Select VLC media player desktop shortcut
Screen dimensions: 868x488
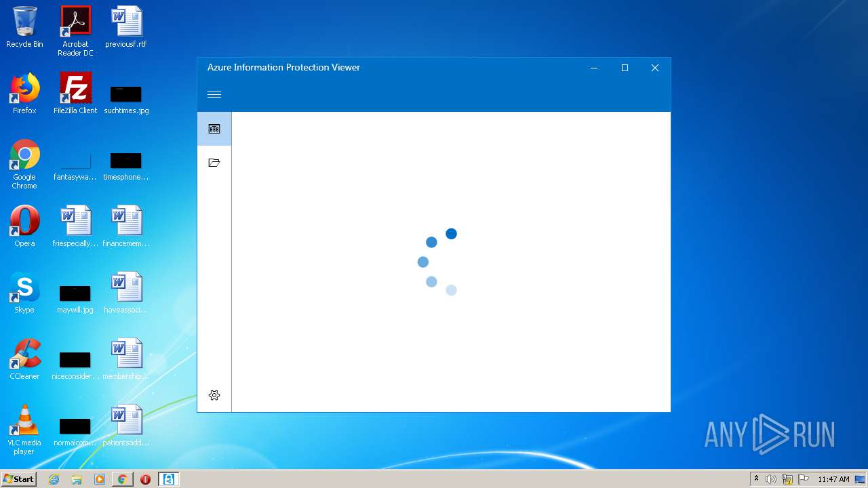[x=24, y=430]
